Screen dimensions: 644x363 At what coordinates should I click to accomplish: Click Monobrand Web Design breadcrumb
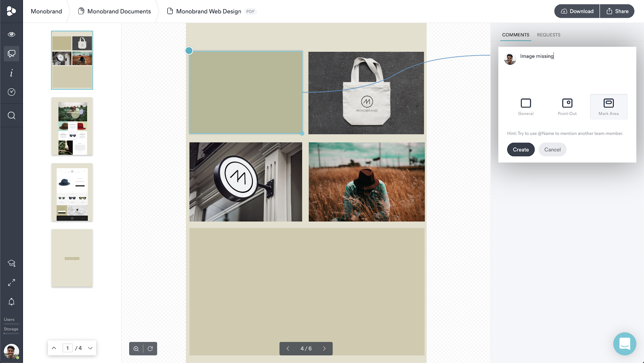point(204,11)
